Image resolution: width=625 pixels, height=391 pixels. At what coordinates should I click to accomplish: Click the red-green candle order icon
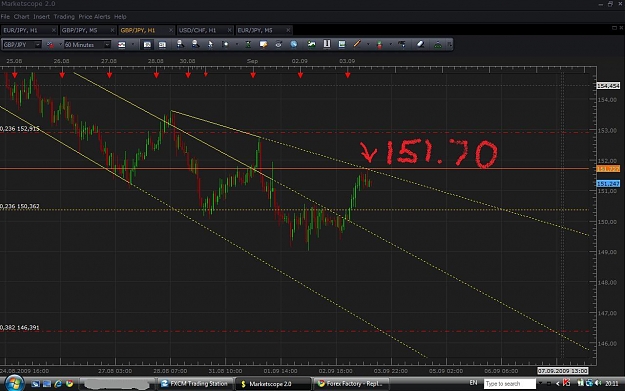pos(379,45)
